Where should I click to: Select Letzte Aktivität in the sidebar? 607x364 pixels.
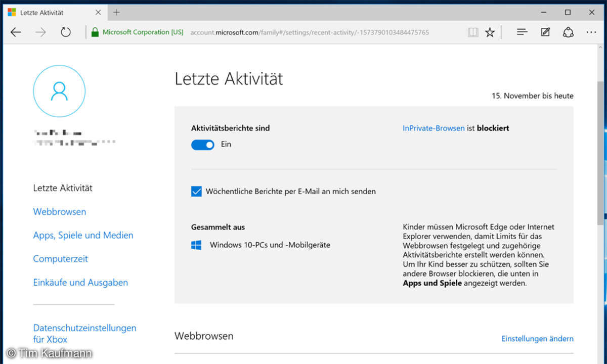tap(63, 188)
